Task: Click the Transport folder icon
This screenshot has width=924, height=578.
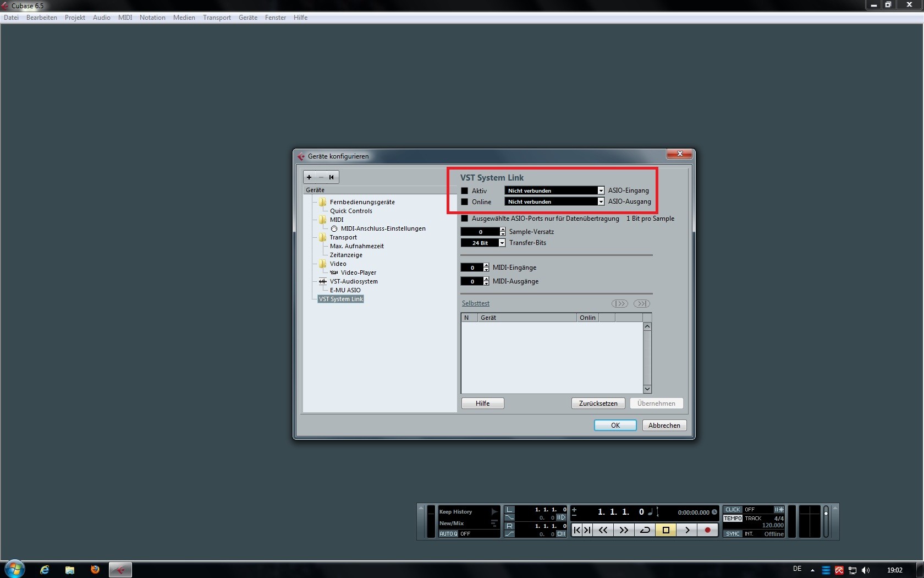Action: 323,237
